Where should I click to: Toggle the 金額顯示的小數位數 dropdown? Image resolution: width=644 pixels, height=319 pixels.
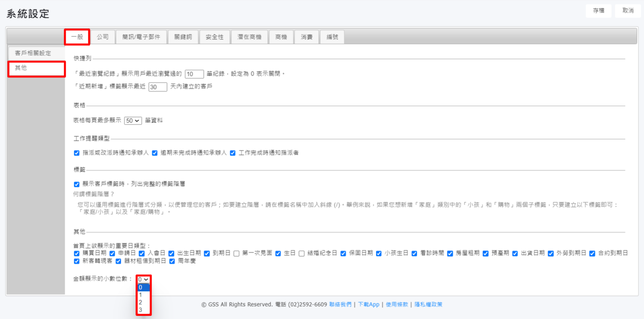coord(143,280)
